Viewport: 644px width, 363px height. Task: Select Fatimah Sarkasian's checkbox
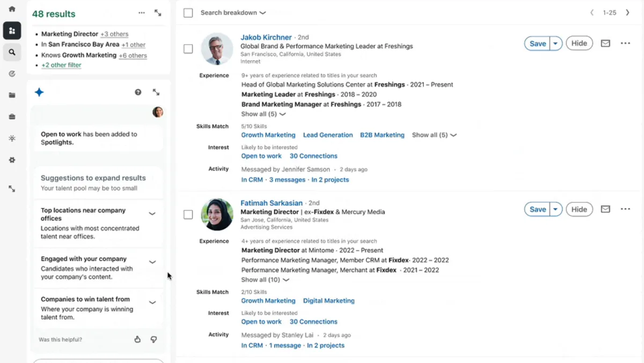tap(188, 214)
